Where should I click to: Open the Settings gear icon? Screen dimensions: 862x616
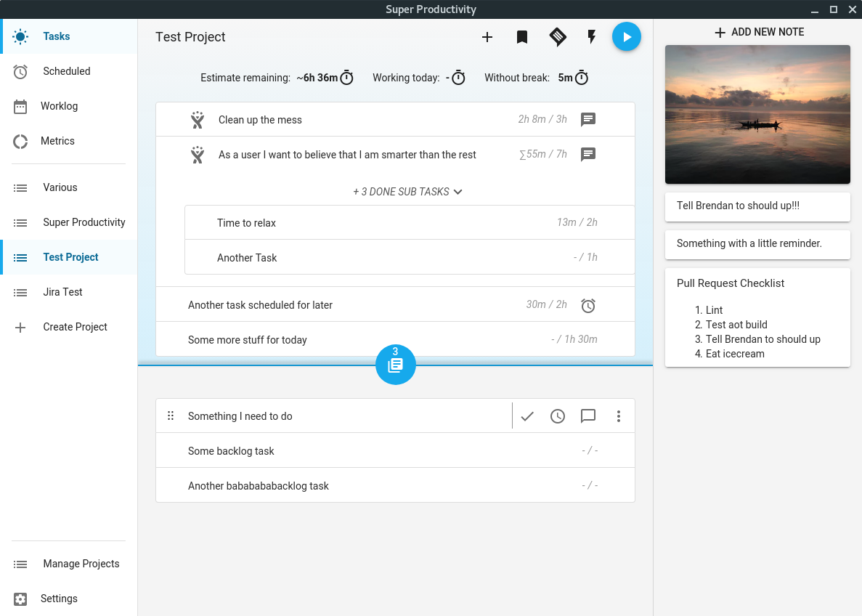click(20, 599)
